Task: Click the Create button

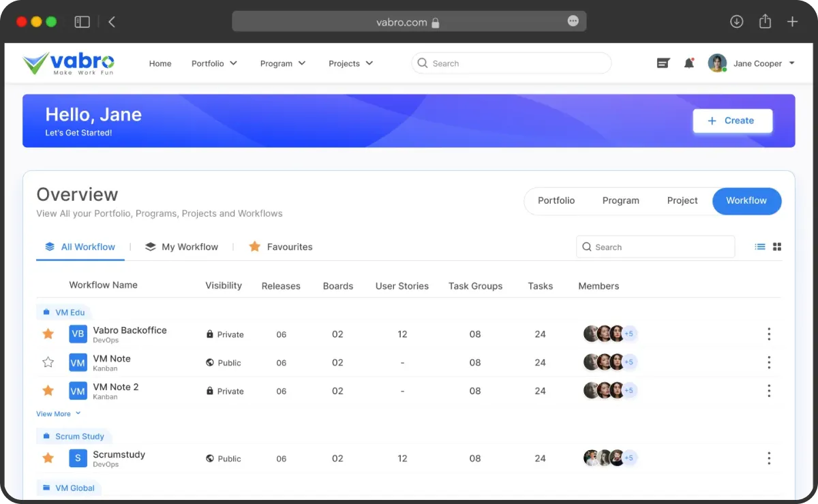Action: 732,121
